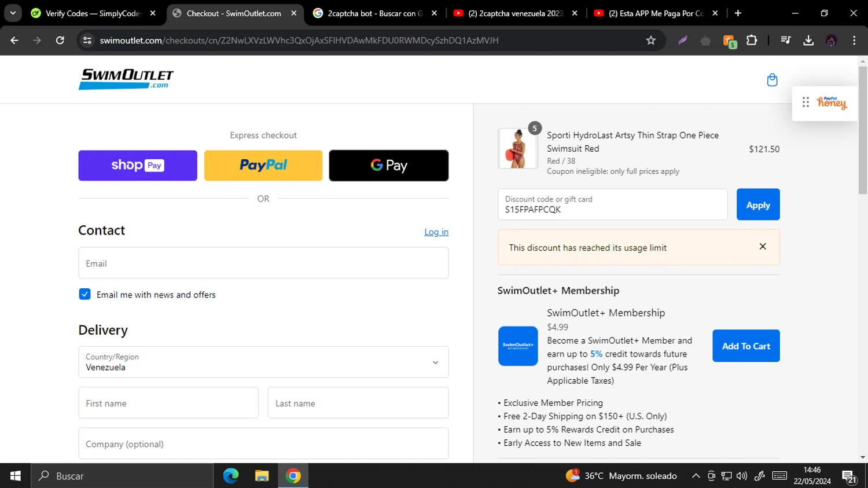
Task: Go forward in browser history
Action: pyautogui.click(x=37, y=40)
